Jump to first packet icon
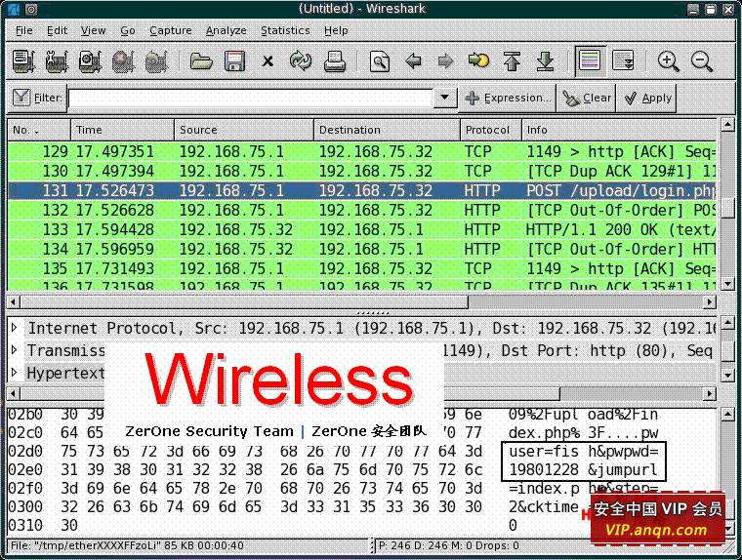 (x=512, y=61)
